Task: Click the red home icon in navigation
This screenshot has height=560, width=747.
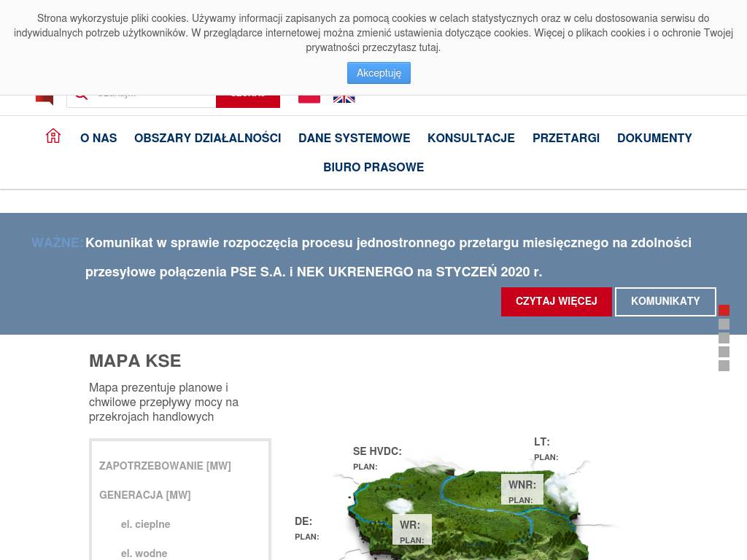Action: [53, 136]
